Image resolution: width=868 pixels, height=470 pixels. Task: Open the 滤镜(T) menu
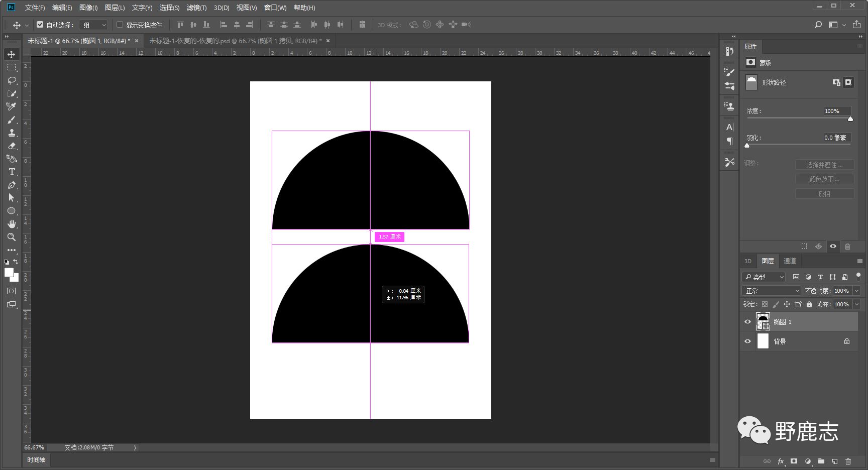(x=196, y=8)
